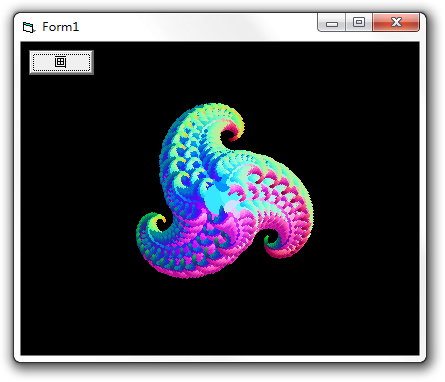Click the Form1 window icon in title bar
The image size is (445, 382).
pyautogui.click(x=29, y=27)
